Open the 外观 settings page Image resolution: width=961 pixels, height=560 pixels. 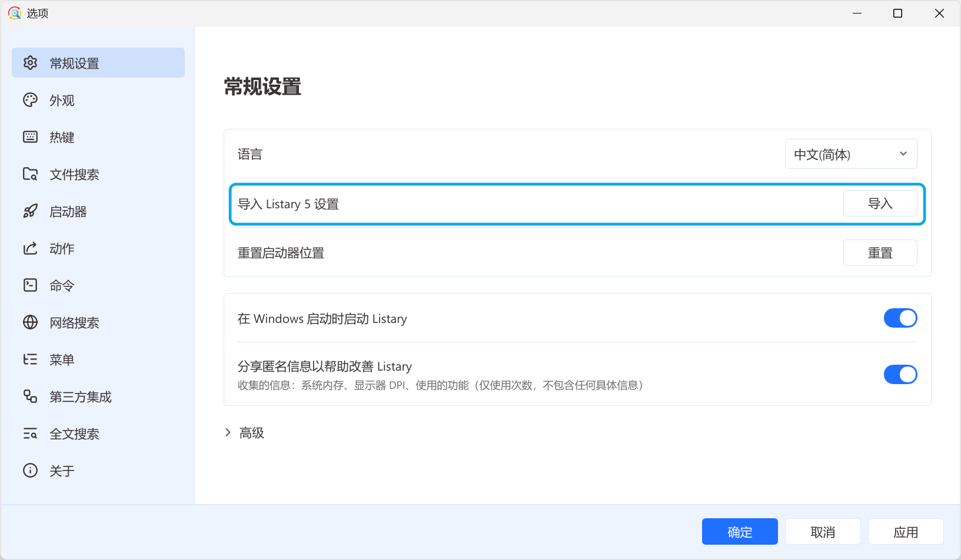[98, 100]
